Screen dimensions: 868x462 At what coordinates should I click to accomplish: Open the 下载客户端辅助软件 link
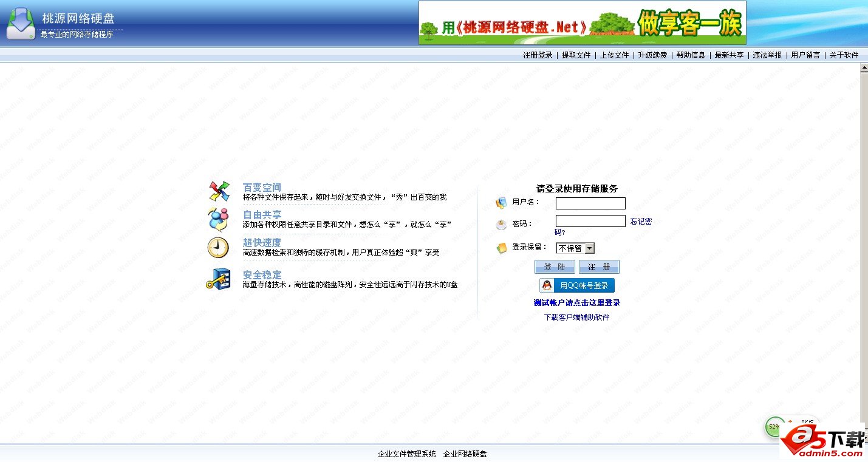click(x=577, y=318)
